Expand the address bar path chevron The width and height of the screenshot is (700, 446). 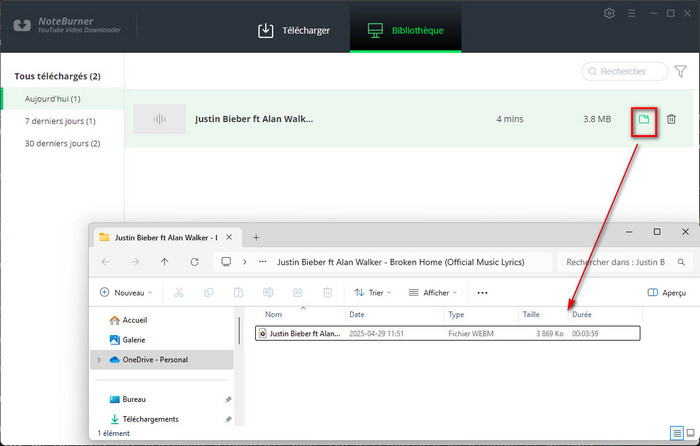coord(245,262)
